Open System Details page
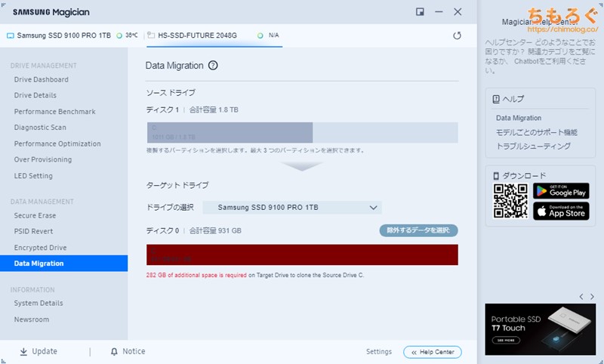Image resolution: width=604 pixels, height=364 pixels. pyautogui.click(x=39, y=303)
